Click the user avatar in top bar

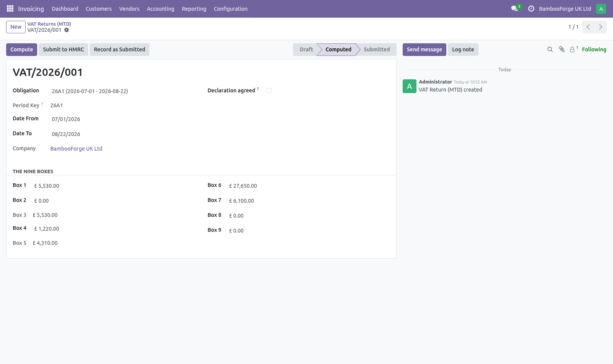click(x=601, y=8)
